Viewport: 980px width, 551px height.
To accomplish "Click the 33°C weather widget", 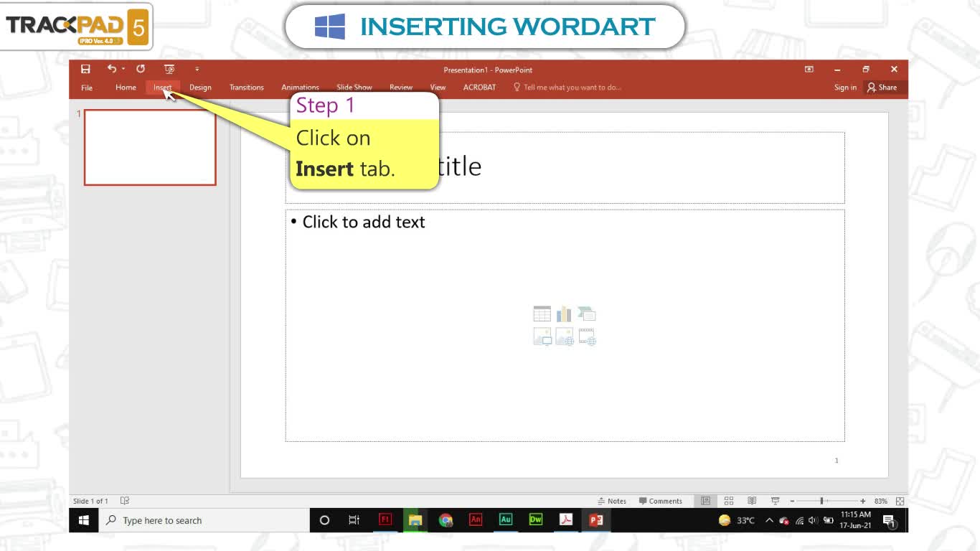I will [737, 520].
